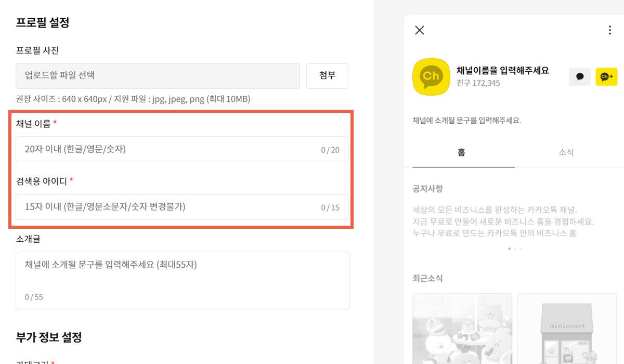
Task: Open the ninimart store thumbnail
Action: pyautogui.click(x=567, y=329)
